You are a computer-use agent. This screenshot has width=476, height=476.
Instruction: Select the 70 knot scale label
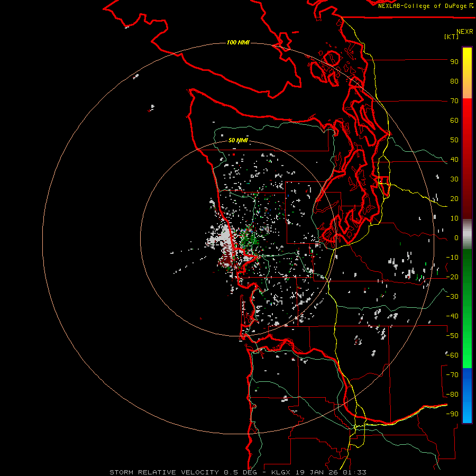tap(454, 101)
